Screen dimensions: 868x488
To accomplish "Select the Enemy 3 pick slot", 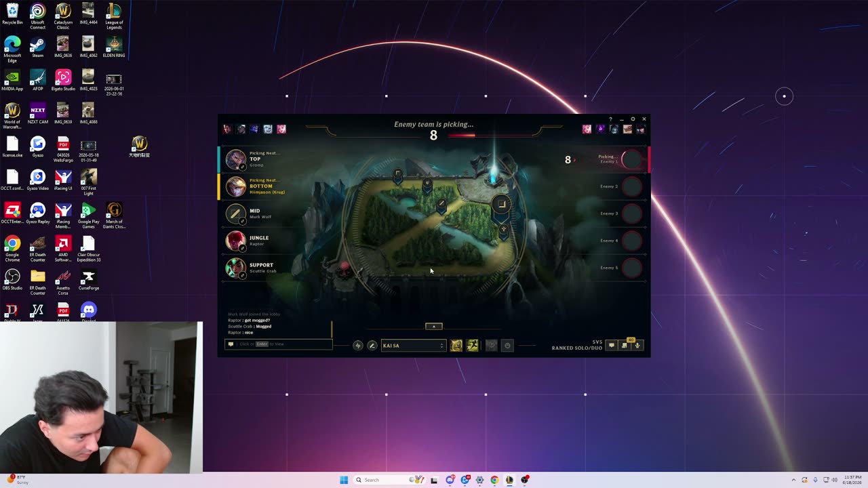I will (631, 213).
